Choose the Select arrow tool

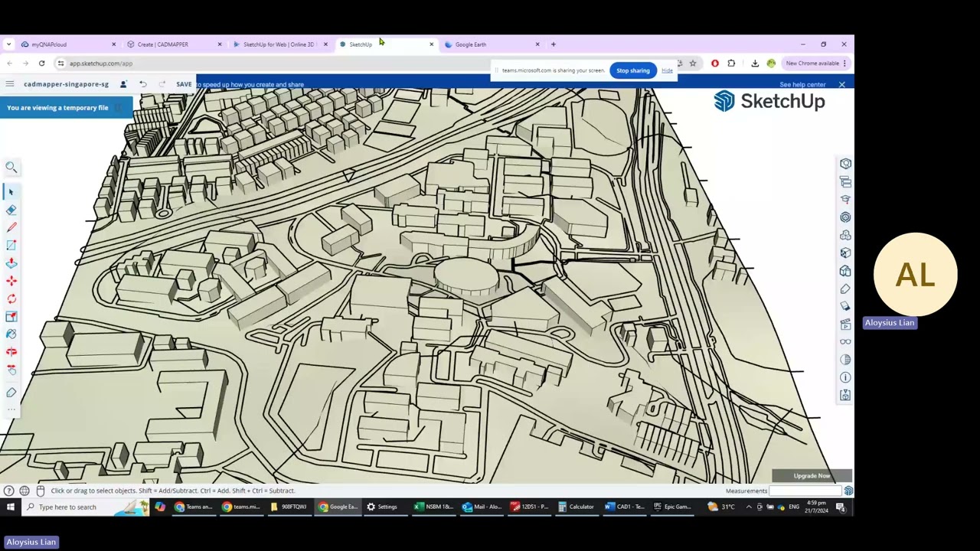coord(11,191)
